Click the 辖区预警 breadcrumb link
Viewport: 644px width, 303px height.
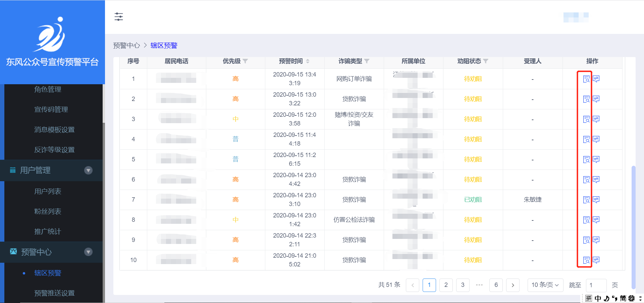(164, 46)
